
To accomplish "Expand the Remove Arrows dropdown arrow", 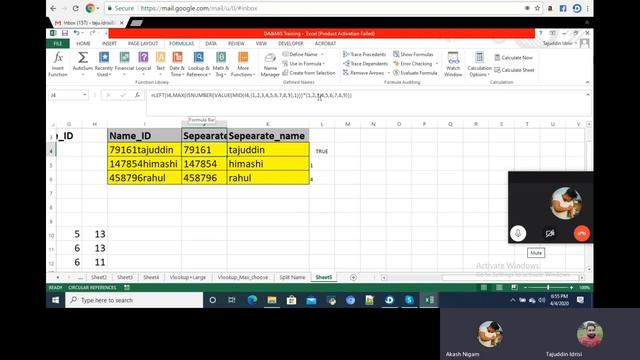I will point(389,73).
